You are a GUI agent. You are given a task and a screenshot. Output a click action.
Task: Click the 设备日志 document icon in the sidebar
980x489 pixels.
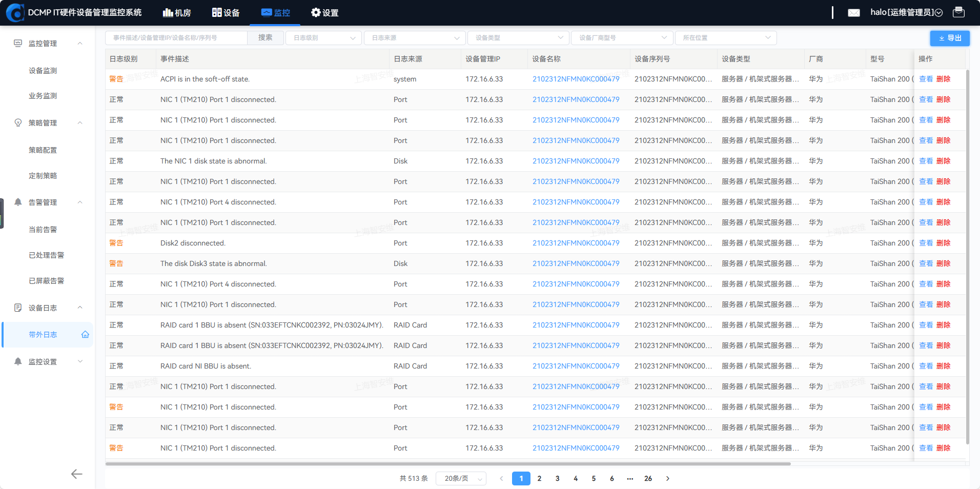coord(18,308)
